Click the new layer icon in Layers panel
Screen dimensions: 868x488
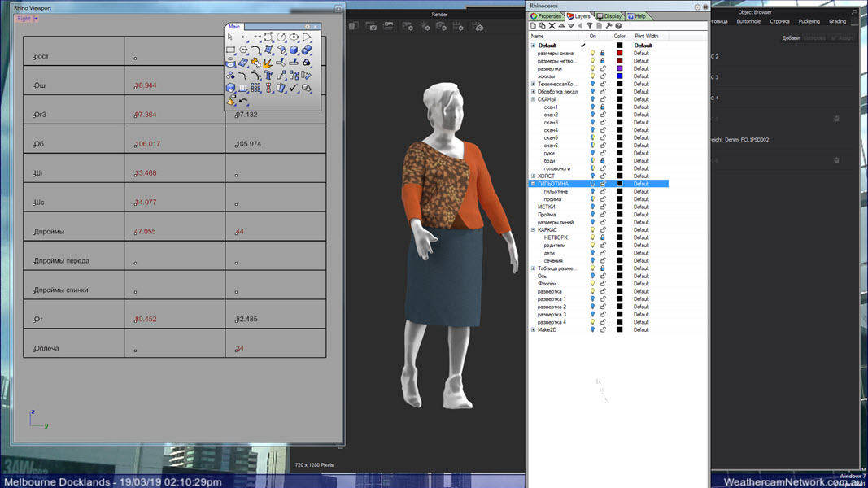point(534,26)
